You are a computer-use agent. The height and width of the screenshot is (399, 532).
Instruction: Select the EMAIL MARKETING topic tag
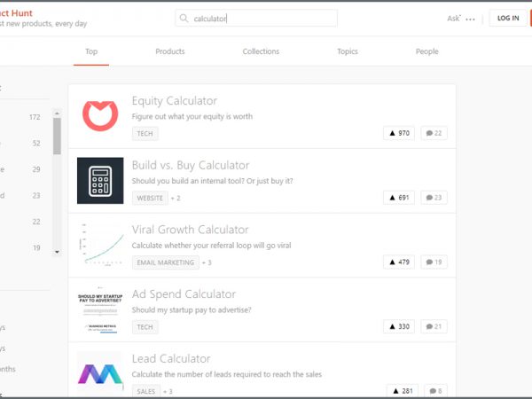click(x=164, y=262)
